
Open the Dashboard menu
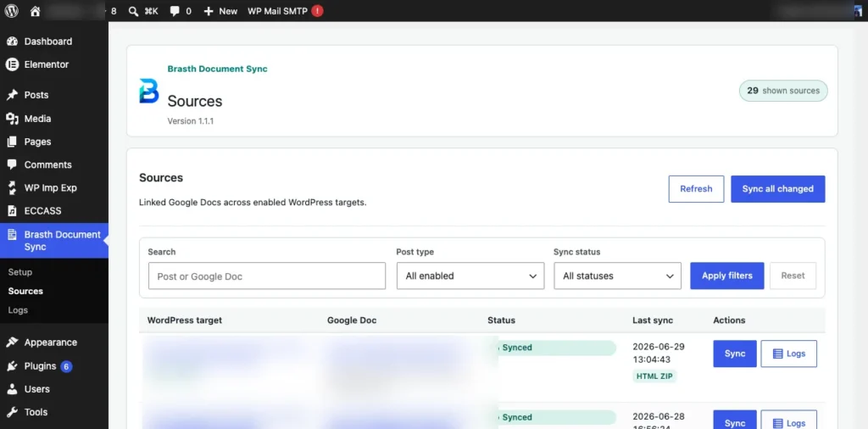48,42
